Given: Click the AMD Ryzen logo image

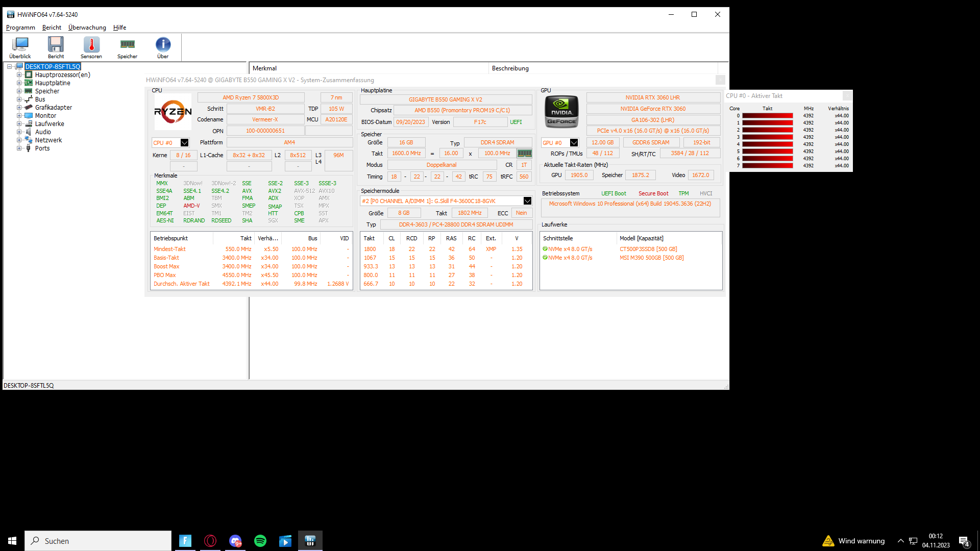Looking at the screenshot, I should (x=173, y=111).
